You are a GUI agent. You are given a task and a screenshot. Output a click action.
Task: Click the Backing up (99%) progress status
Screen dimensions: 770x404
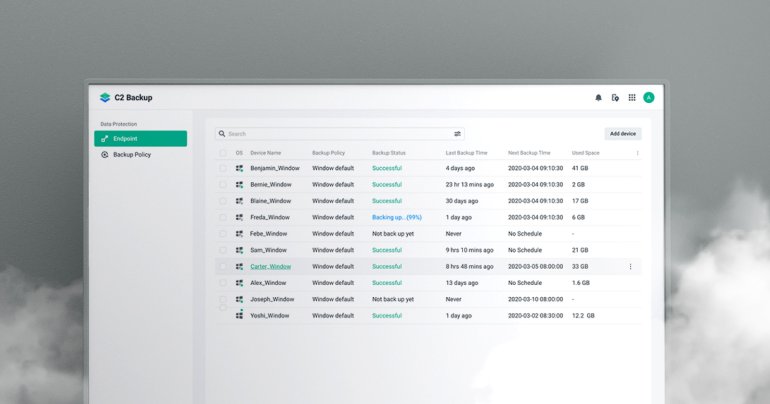(x=397, y=217)
